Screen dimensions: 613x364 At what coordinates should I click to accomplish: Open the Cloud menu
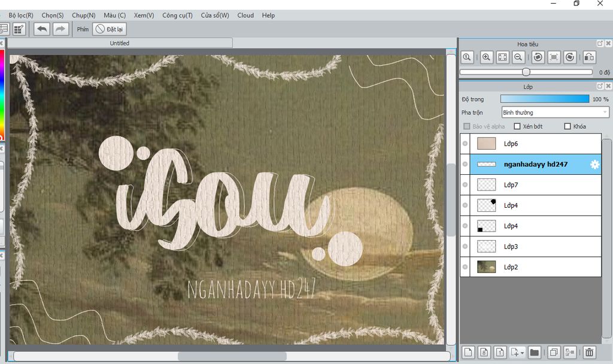(x=245, y=15)
